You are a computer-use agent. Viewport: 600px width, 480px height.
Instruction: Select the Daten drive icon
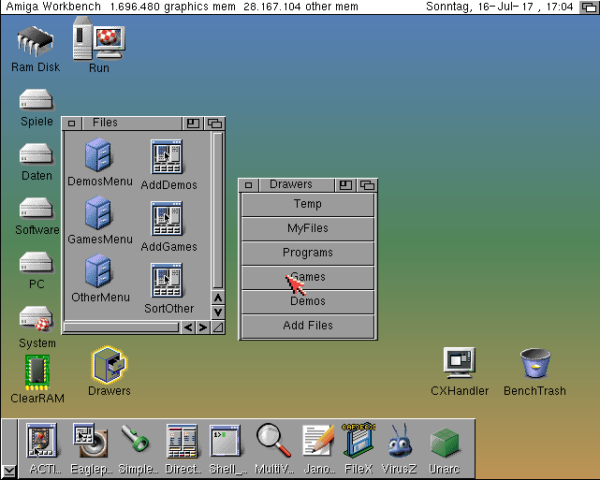[36, 154]
